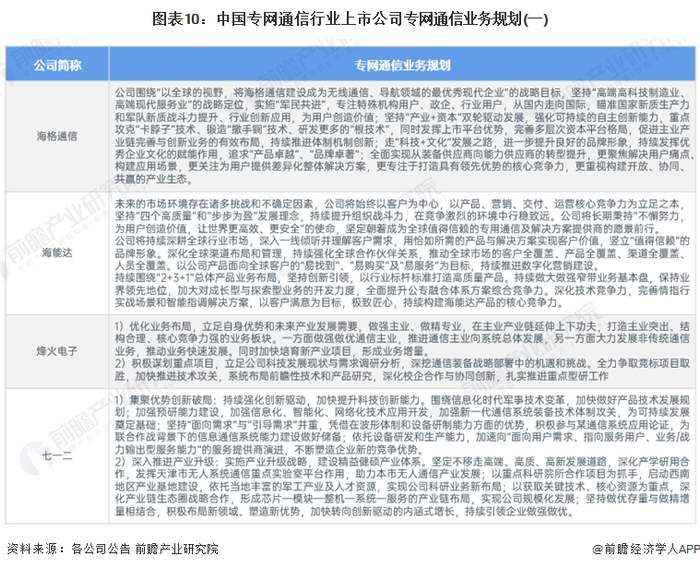
Task: Click the '烽火电子' company name cell
Action: point(57,351)
